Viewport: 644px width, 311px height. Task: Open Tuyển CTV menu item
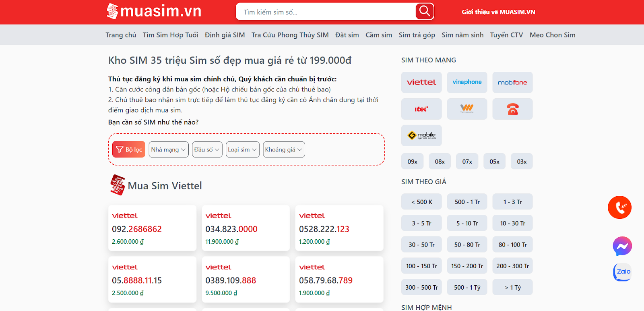(506, 35)
